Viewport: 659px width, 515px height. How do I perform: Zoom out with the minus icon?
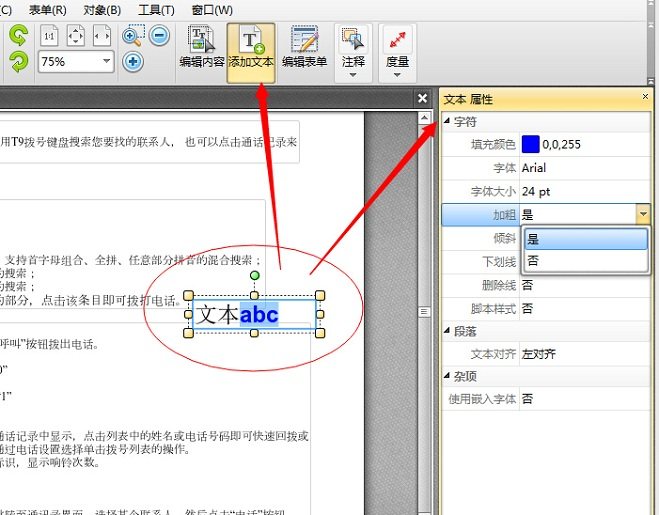click(x=160, y=35)
